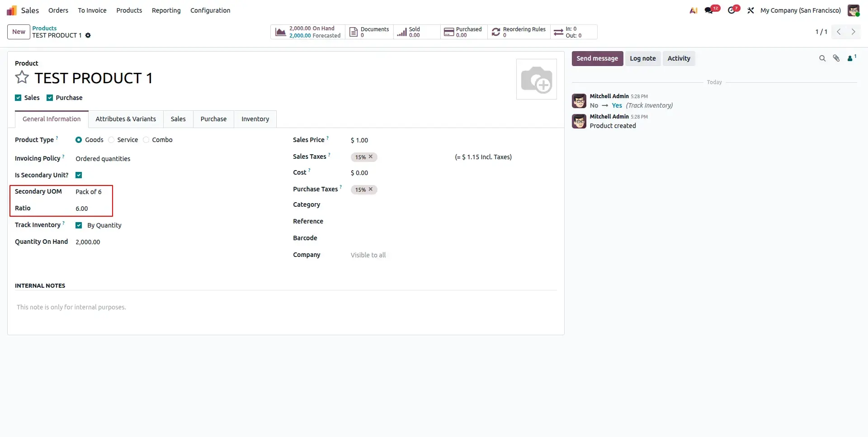This screenshot has height=437, width=868.
Task: Open Secondary UOM dropdown showing Pack of 6
Action: coord(89,192)
